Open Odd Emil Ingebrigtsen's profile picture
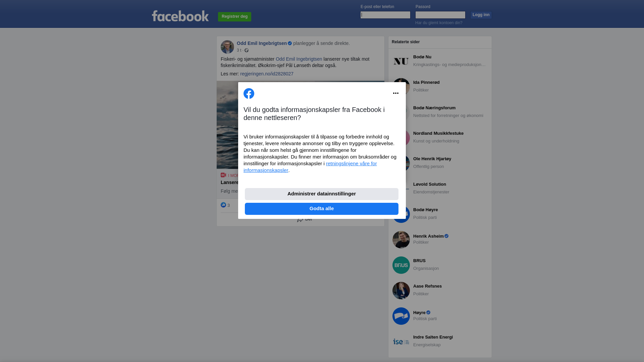The width and height of the screenshot is (644, 362). pyautogui.click(x=227, y=47)
